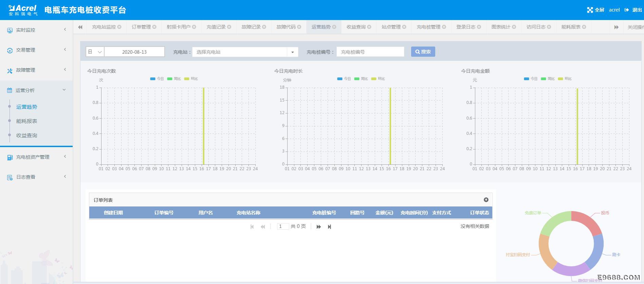Go to the next page of 订单列表
644x284 pixels.
318,227
